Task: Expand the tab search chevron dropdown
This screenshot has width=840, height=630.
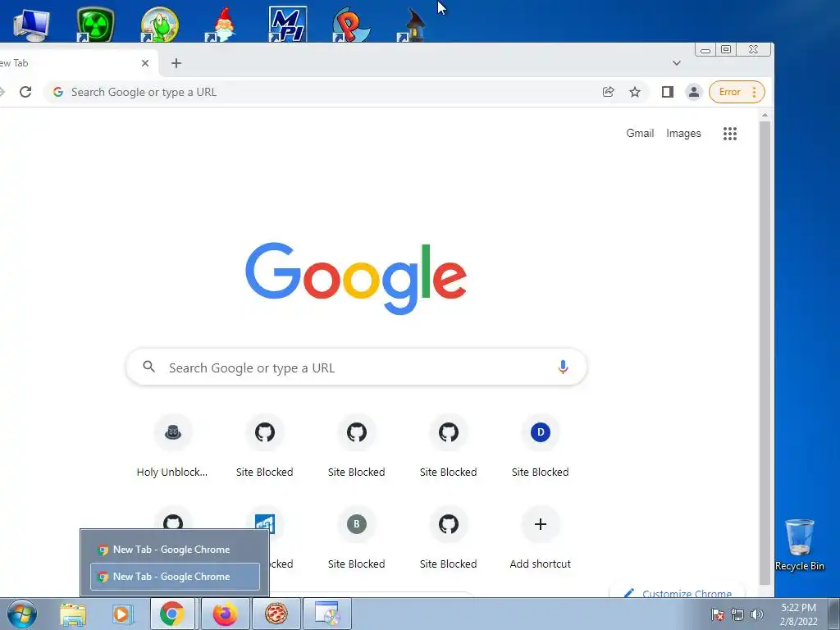Action: 677,63
